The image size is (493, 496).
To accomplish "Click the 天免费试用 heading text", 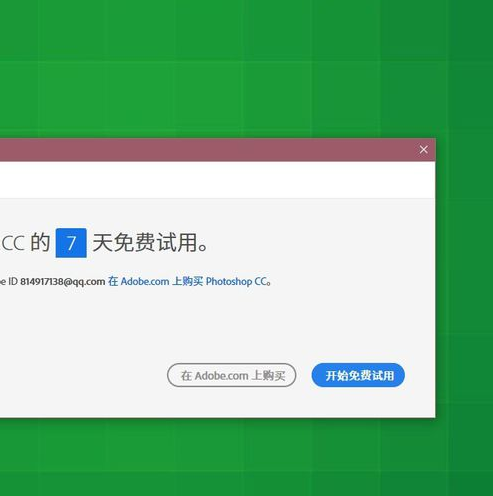I will (x=150, y=243).
